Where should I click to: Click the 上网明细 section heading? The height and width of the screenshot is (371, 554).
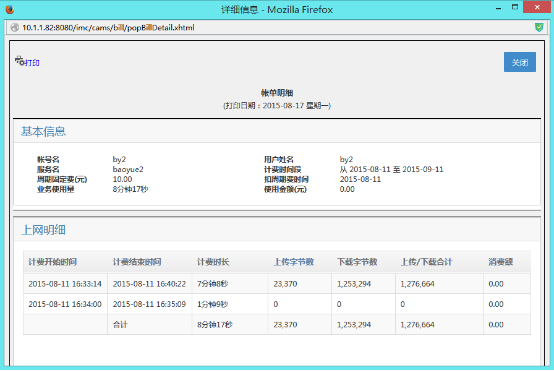click(43, 230)
